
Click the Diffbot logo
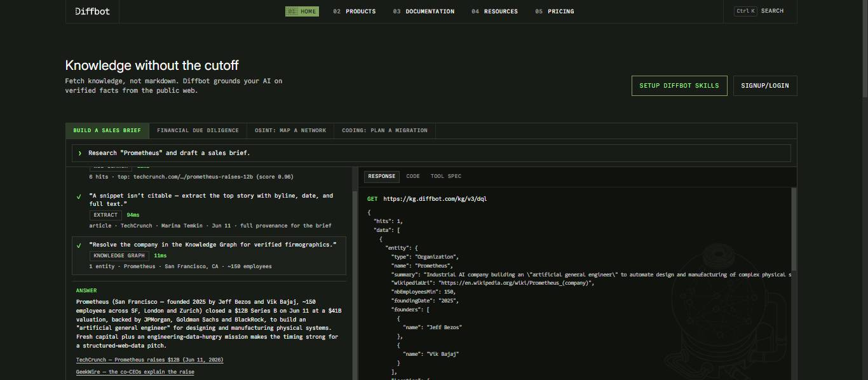[92, 11]
